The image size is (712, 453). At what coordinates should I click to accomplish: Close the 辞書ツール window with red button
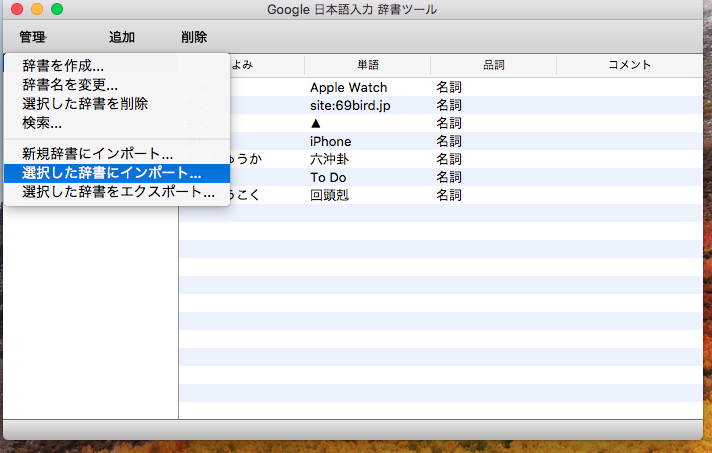click(x=17, y=9)
